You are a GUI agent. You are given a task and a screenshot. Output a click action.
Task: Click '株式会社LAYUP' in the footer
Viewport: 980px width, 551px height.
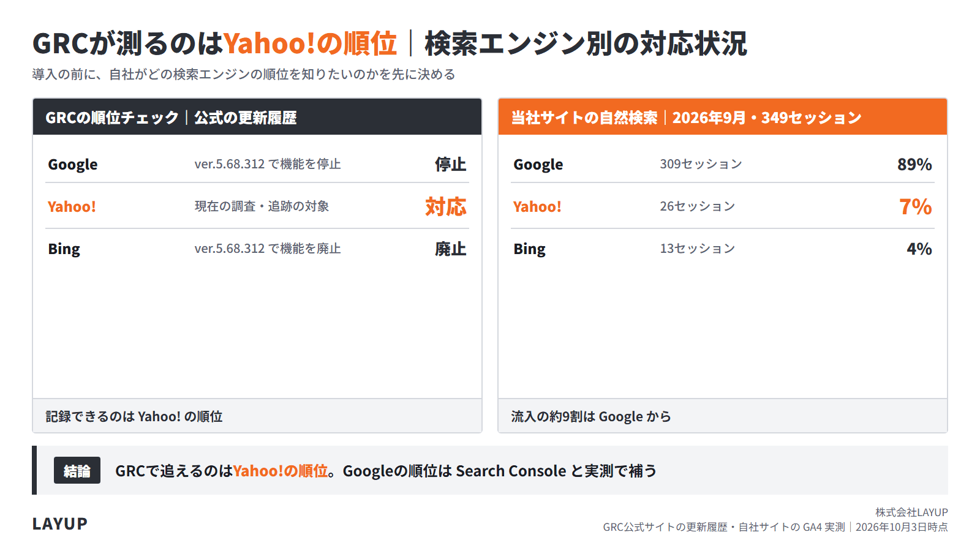click(911, 512)
